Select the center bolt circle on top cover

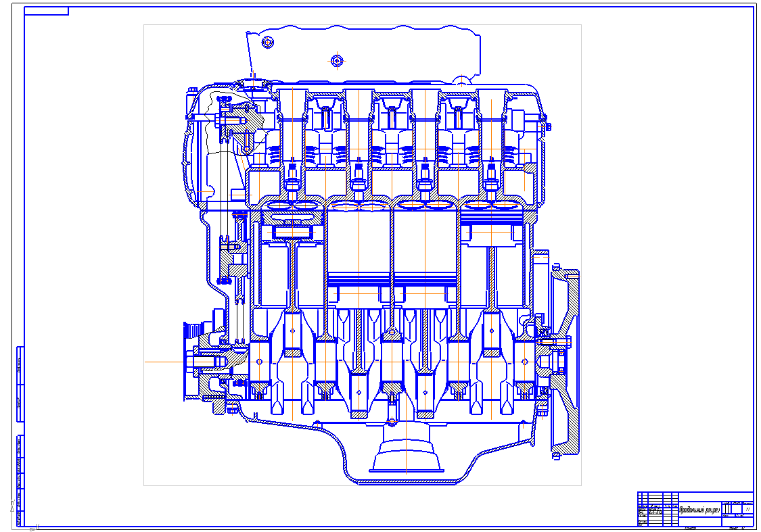pyautogui.click(x=338, y=60)
